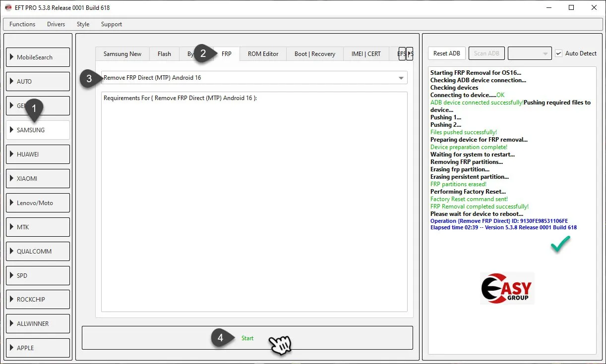Open the Functions menu
606x364 pixels.
point(22,24)
